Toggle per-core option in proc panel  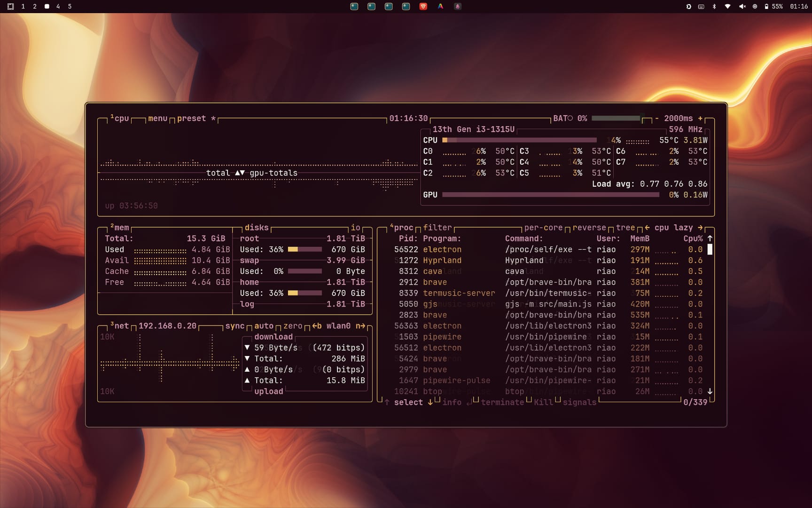click(x=543, y=228)
